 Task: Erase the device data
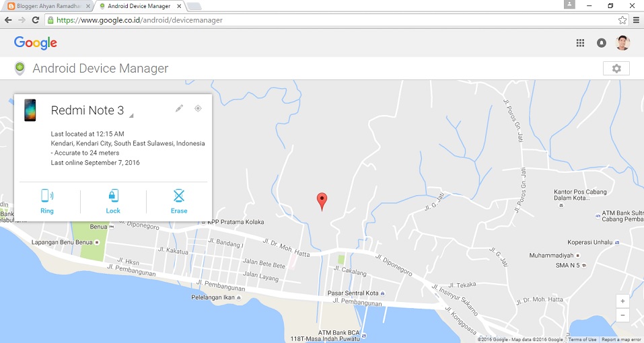pos(178,202)
